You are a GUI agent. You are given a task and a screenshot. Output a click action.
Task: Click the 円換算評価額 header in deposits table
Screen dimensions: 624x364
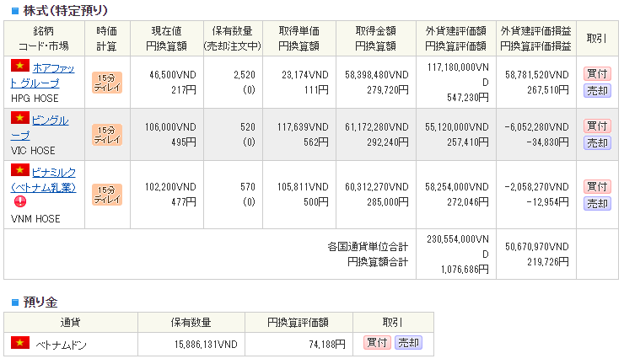[x=298, y=322]
